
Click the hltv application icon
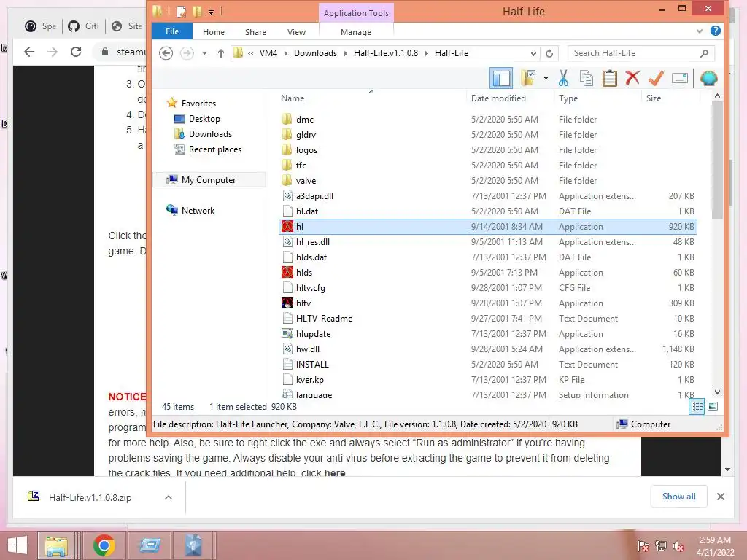click(287, 303)
